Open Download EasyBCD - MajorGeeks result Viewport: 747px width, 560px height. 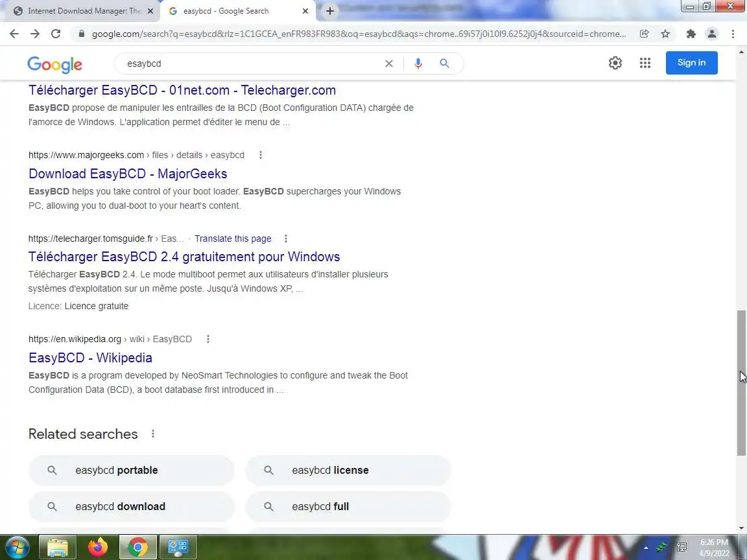pos(128,174)
